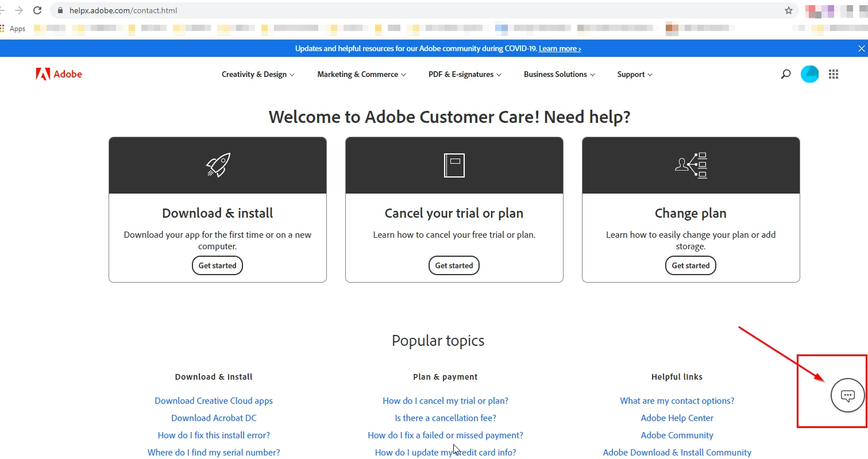Click the Helpful links column heading
The height and width of the screenshot is (459, 868).
(x=677, y=377)
